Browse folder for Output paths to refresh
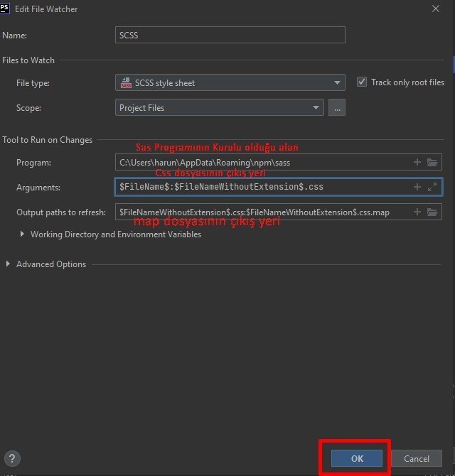 pyautogui.click(x=432, y=212)
